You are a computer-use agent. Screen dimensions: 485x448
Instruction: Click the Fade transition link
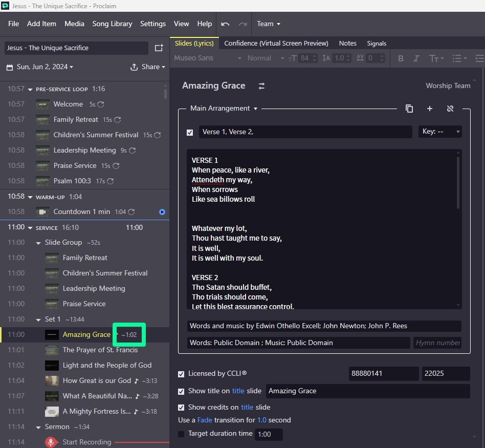pos(205,420)
